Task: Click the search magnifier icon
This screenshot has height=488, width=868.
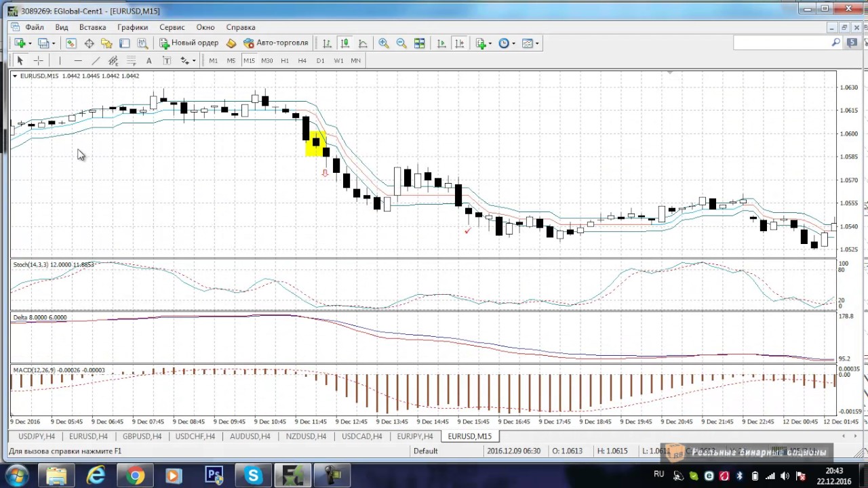Action: click(x=835, y=43)
